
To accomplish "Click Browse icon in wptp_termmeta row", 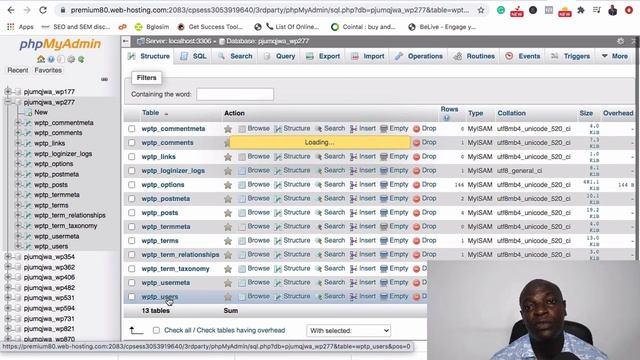I will (x=242, y=227).
